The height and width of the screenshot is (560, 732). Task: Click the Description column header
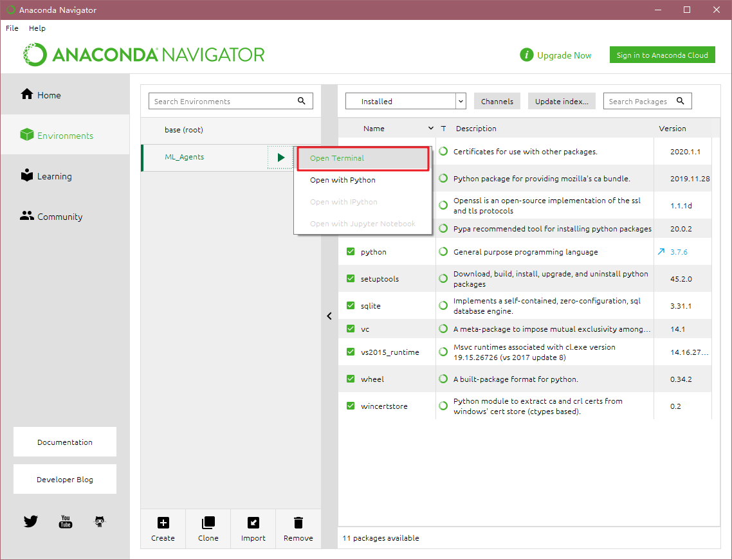click(476, 129)
